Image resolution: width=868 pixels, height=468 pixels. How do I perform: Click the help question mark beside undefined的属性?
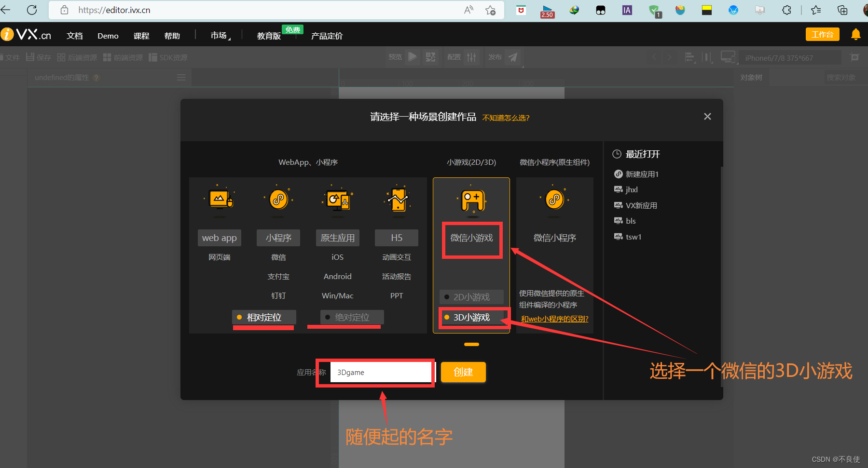pyautogui.click(x=96, y=78)
